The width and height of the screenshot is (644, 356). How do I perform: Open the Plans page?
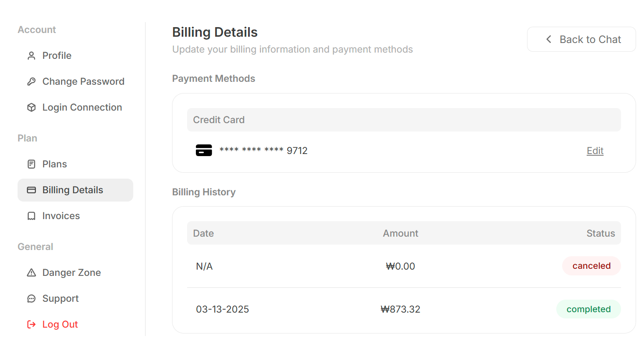pyautogui.click(x=55, y=164)
